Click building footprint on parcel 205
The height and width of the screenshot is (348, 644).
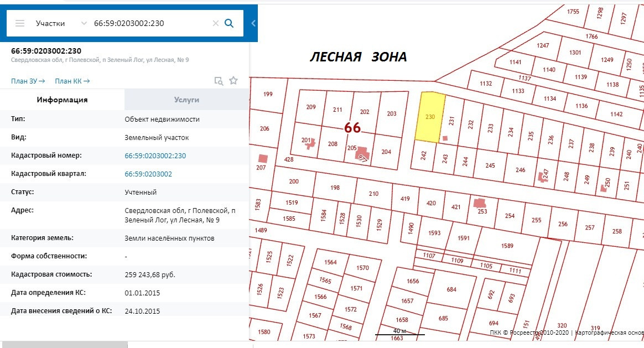[363, 152]
